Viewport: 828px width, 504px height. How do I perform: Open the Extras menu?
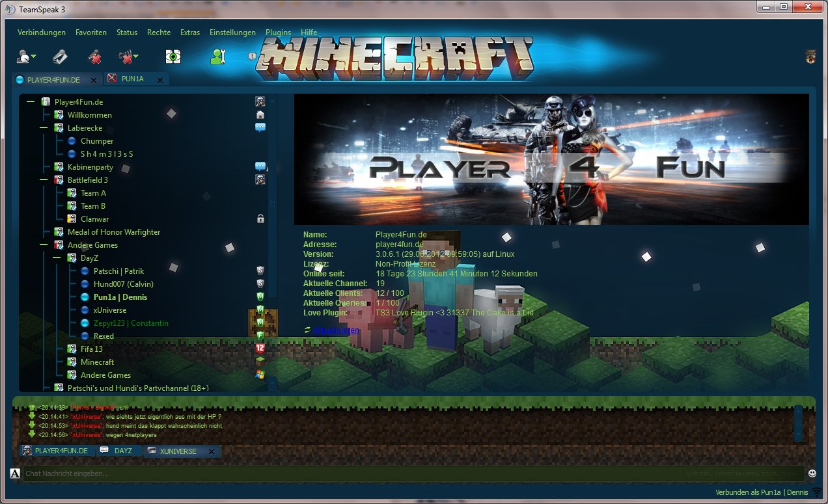point(190,33)
